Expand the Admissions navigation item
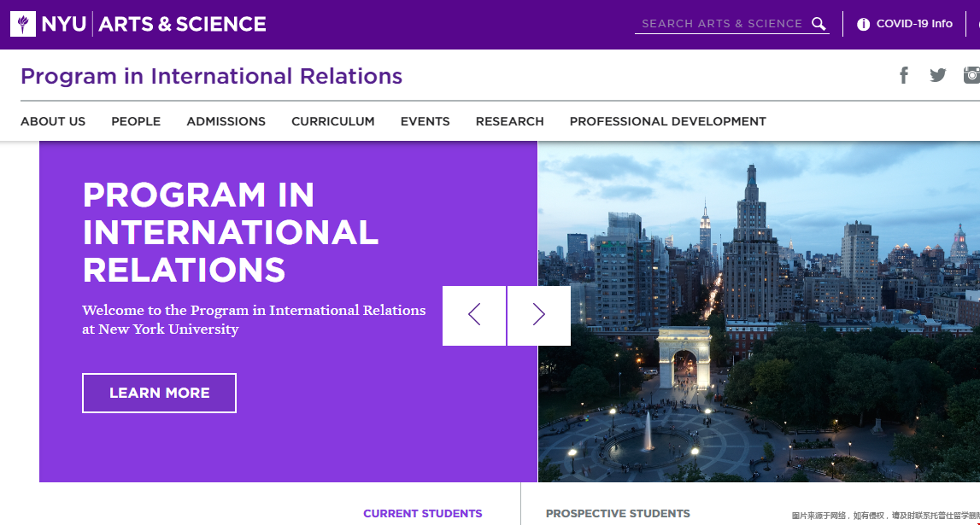 point(226,121)
